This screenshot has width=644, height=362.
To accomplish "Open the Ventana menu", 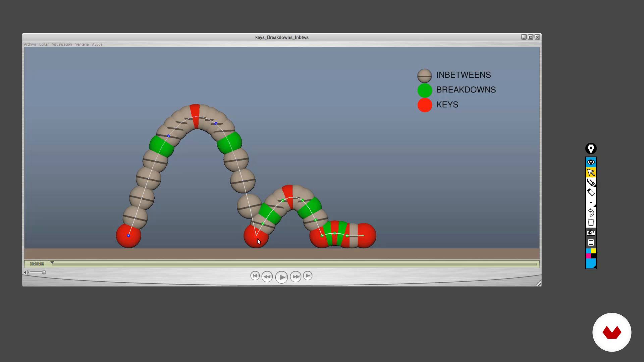I will tap(82, 44).
